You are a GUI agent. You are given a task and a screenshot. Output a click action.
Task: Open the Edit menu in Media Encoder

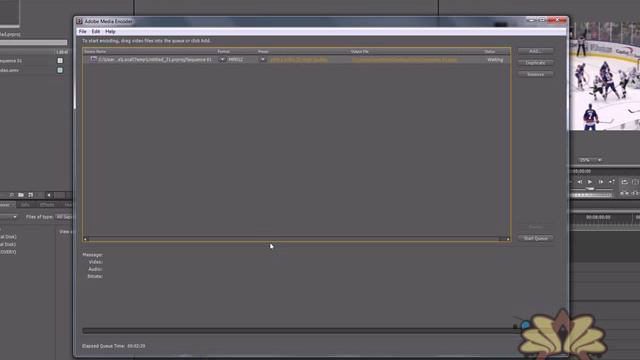pyautogui.click(x=96, y=31)
